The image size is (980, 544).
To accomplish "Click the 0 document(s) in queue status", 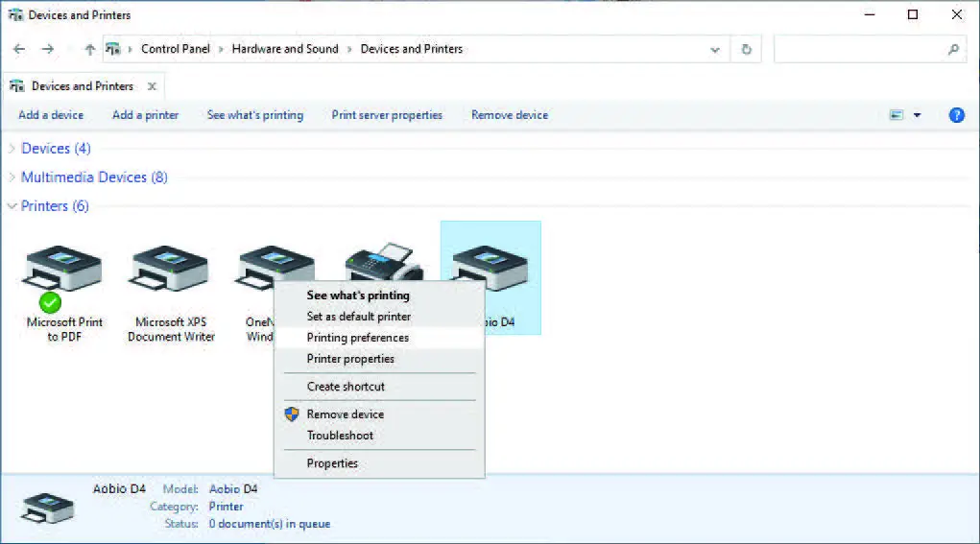I will (270, 524).
